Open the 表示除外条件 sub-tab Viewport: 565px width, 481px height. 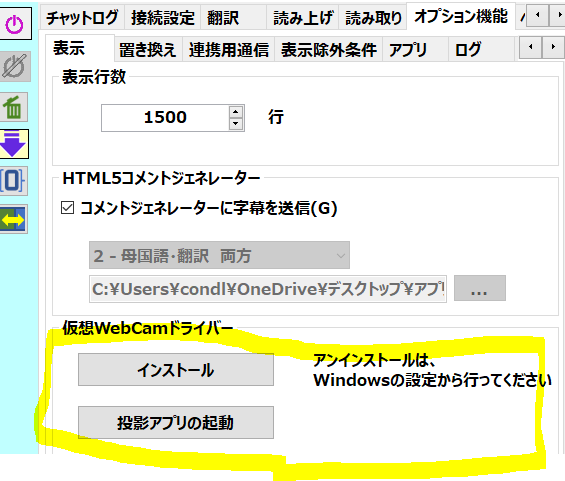(329, 50)
